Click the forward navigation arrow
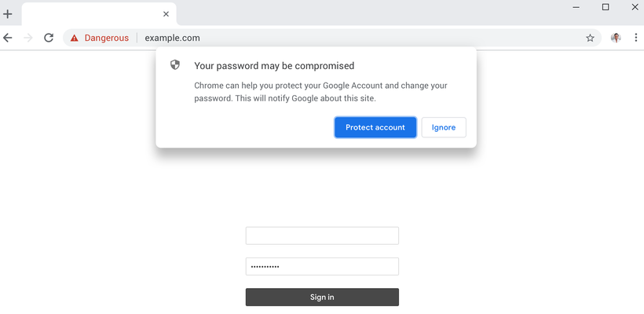This screenshot has width=644, height=314. click(x=28, y=38)
